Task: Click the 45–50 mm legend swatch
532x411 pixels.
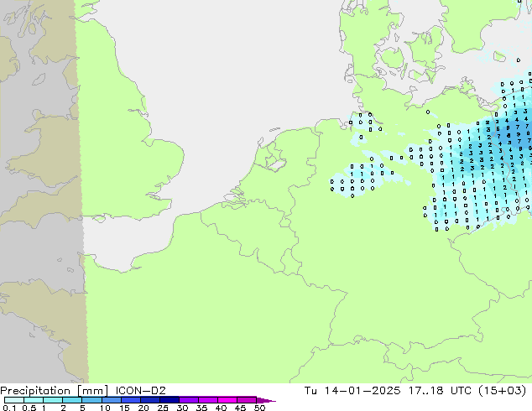Action: [247, 400]
